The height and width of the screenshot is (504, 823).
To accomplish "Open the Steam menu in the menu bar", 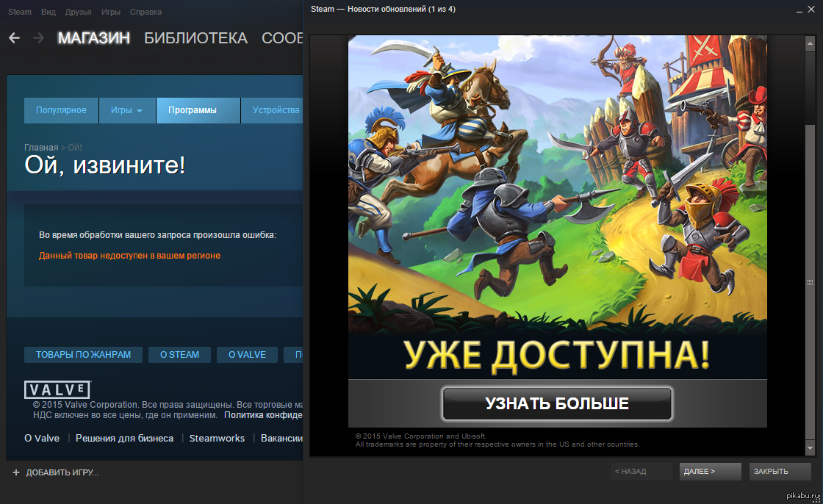I will pos(20,12).
